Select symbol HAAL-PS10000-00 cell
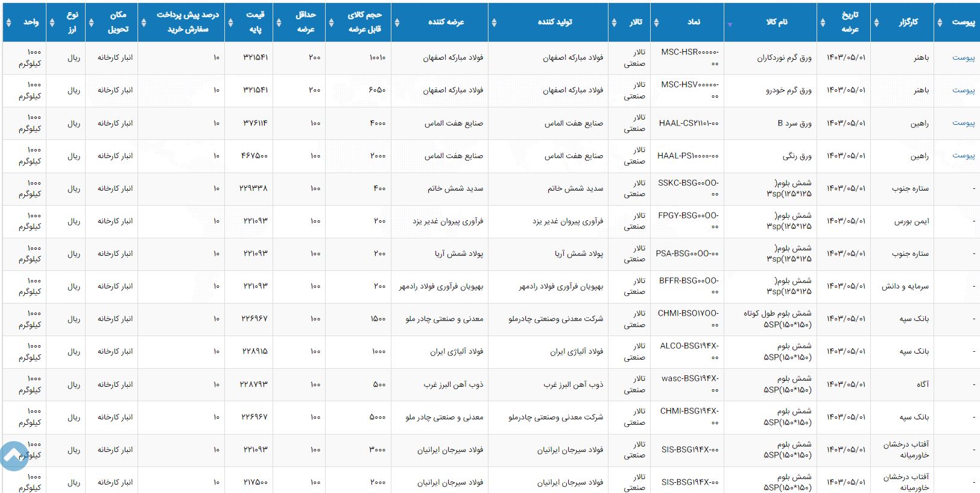Screen dimensions: 980x493 pos(688,156)
